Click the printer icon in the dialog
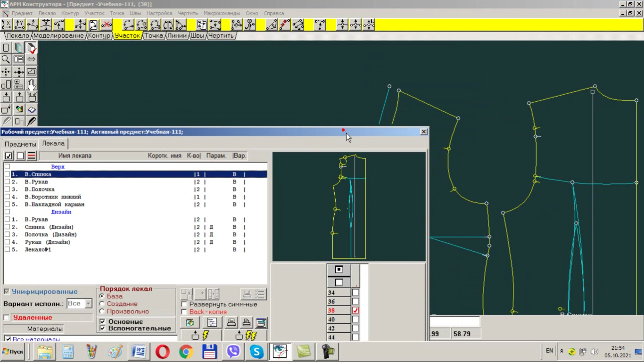Screen dimensions: 644x362 tap(231, 323)
